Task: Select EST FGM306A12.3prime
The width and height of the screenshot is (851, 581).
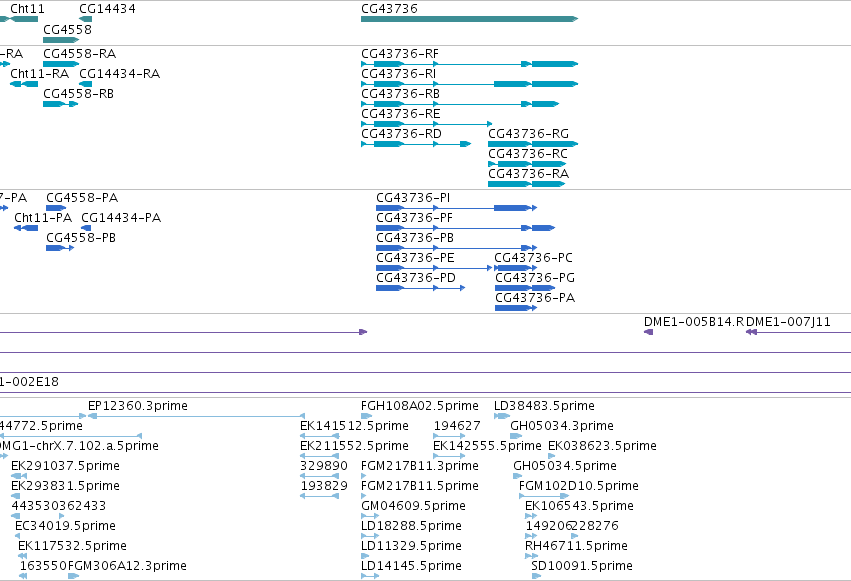Action: click(73, 577)
